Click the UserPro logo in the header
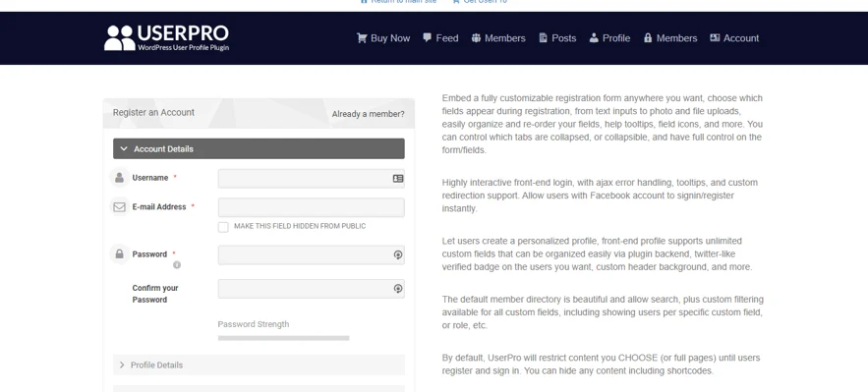Image resolution: width=868 pixels, height=392 pixels. coord(167,37)
